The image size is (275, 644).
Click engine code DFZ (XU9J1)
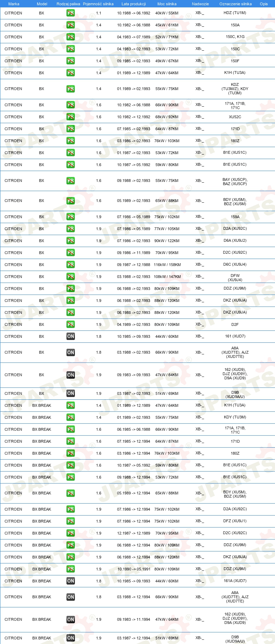point(235,521)
